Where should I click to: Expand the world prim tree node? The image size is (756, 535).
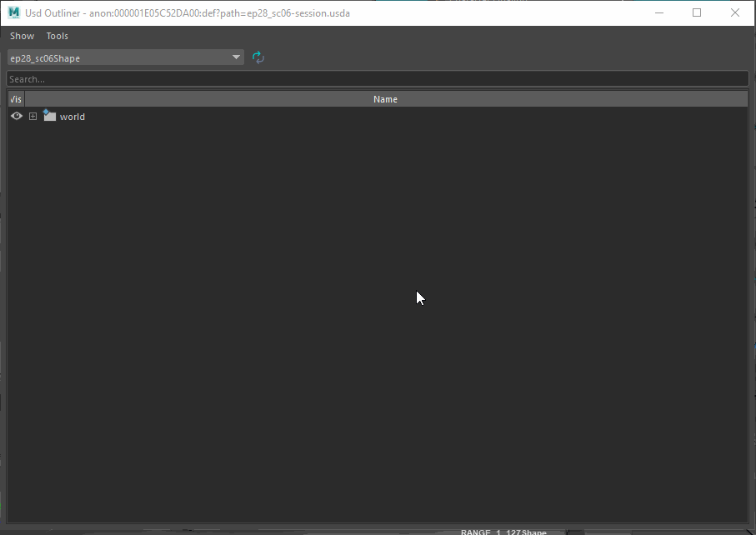pyautogui.click(x=33, y=117)
